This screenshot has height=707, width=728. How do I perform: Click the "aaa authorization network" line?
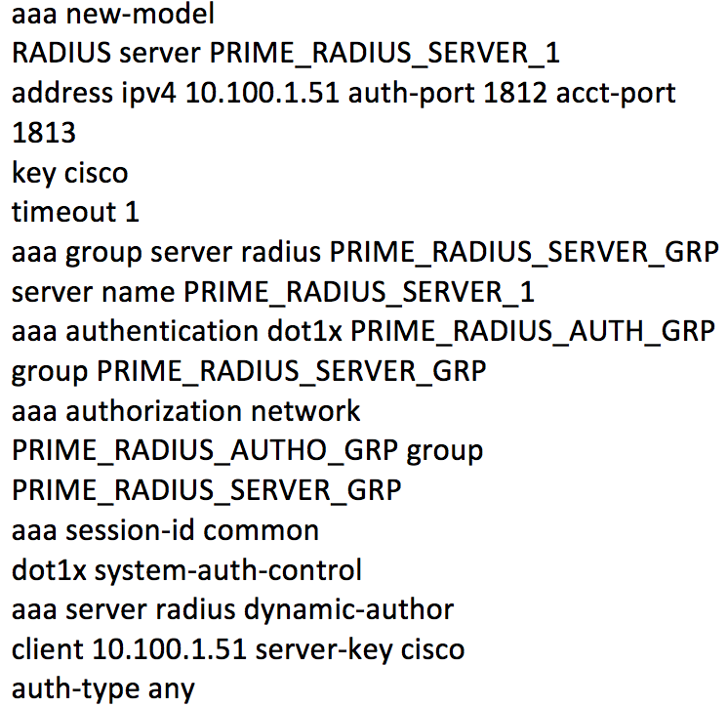coord(185,411)
